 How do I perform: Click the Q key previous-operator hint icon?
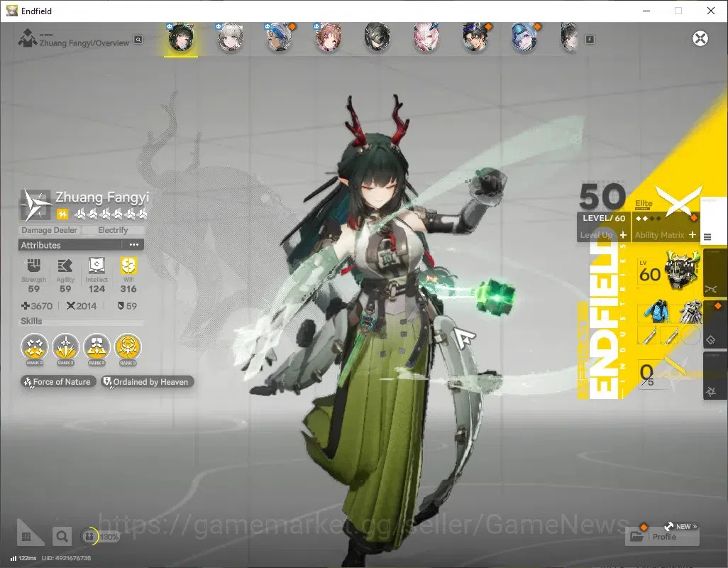click(x=138, y=40)
